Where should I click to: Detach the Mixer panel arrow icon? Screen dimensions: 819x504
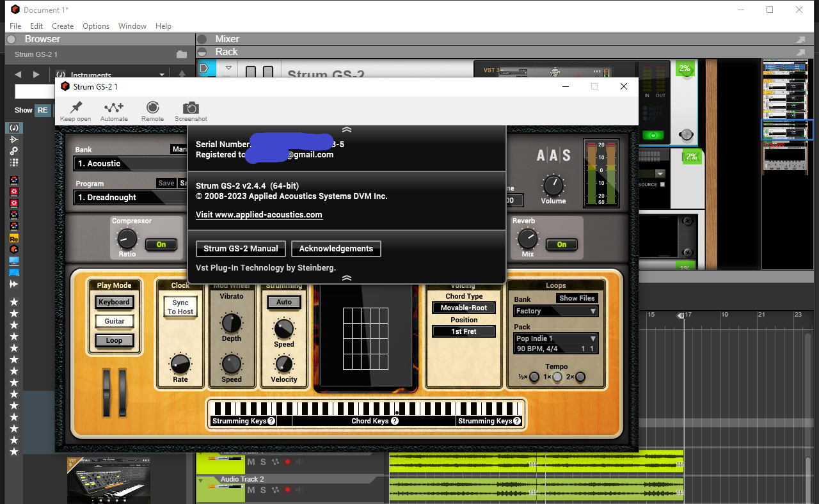[x=801, y=40]
